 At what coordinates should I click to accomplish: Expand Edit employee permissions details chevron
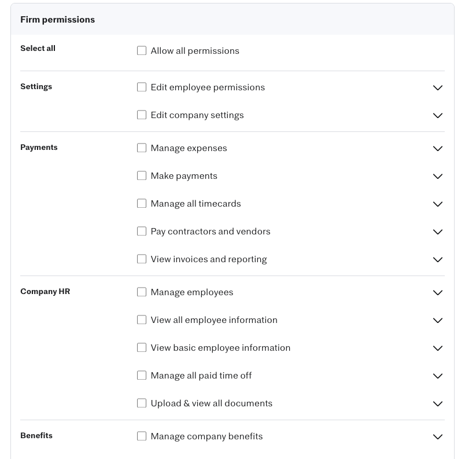[x=437, y=88]
